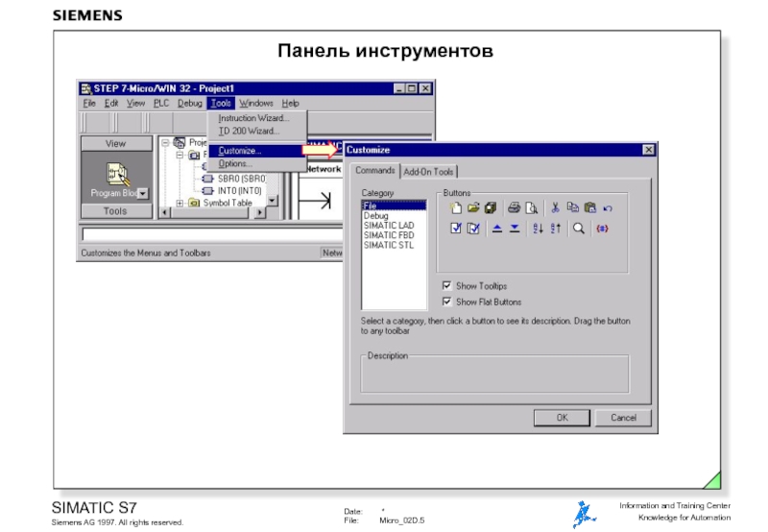Image resolution: width=768 pixels, height=532 pixels.
Task: Open the File menu
Action: tap(89, 103)
